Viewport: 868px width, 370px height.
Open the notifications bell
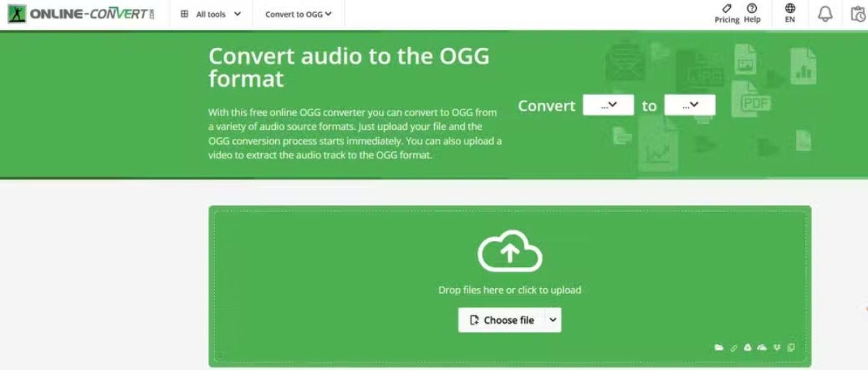[x=825, y=14]
